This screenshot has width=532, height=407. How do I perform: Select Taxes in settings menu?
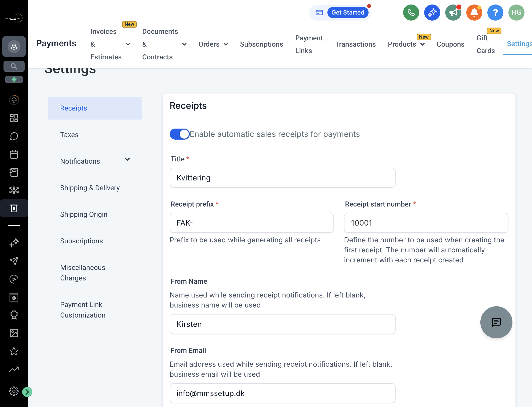[95, 135]
